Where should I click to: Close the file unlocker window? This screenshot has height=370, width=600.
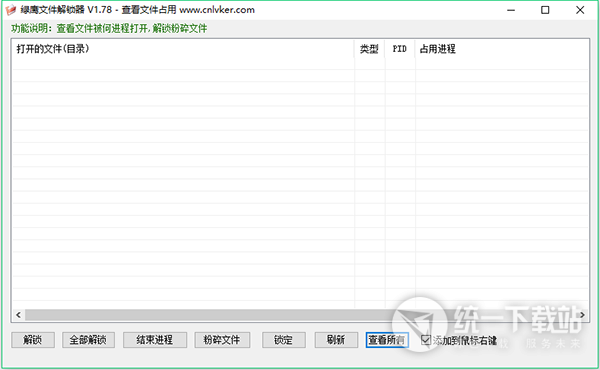pos(580,10)
